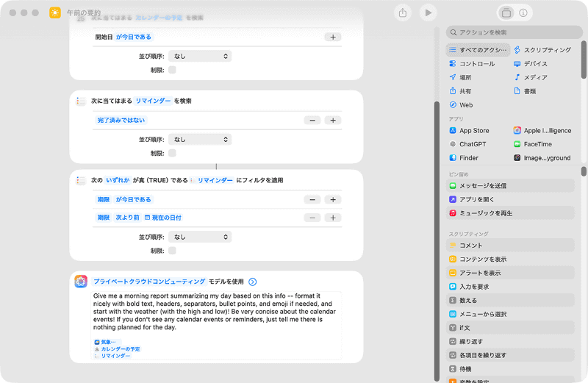Run the shortcut with the play button
The height and width of the screenshot is (383, 588).
click(x=429, y=12)
